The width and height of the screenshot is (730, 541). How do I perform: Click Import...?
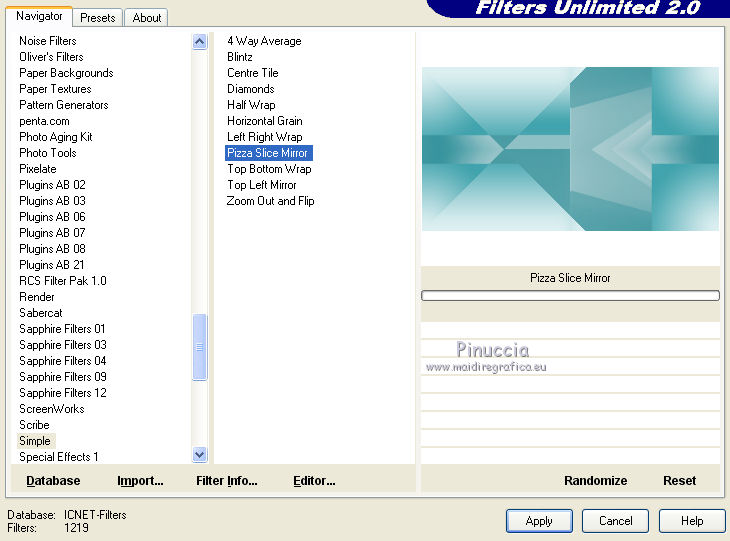(140, 480)
